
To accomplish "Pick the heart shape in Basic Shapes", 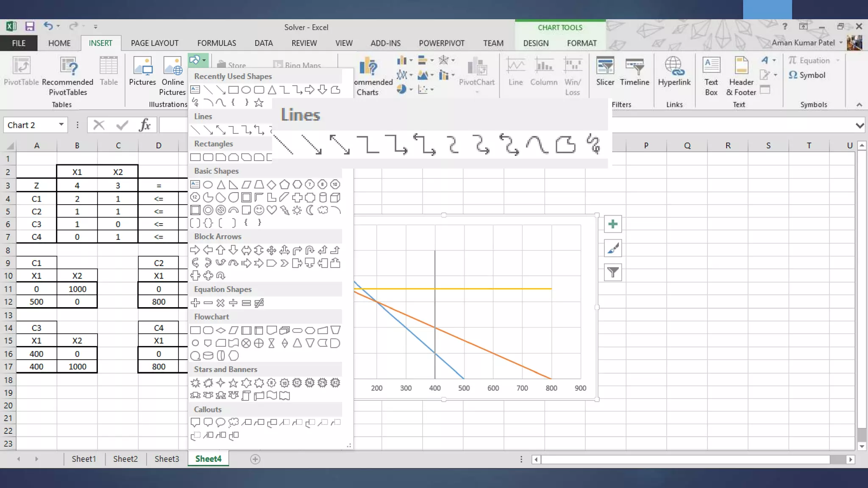I will coord(272,210).
